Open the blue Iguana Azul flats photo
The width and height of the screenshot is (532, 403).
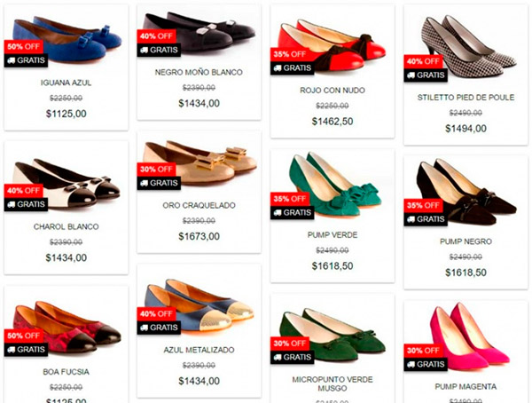point(67,39)
